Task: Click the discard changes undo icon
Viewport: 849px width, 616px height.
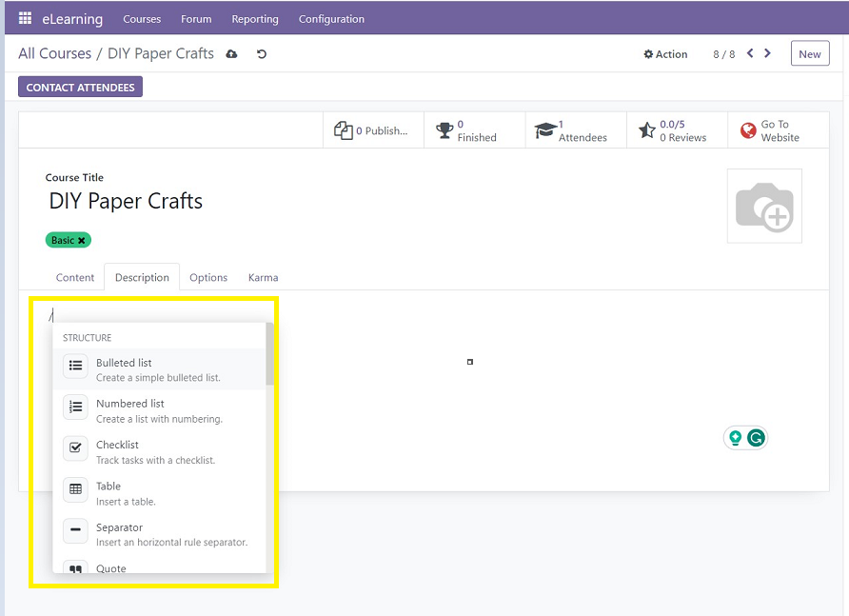Action: (x=262, y=53)
